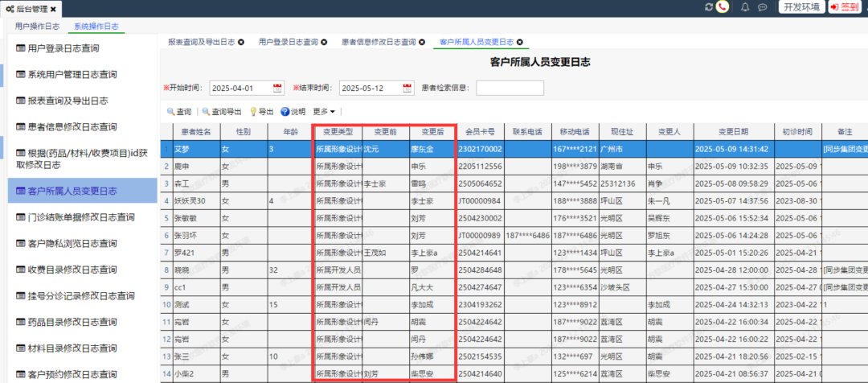Expand the 更多 dropdown menu
Image resolution: width=868 pixels, height=383 pixels.
click(324, 111)
